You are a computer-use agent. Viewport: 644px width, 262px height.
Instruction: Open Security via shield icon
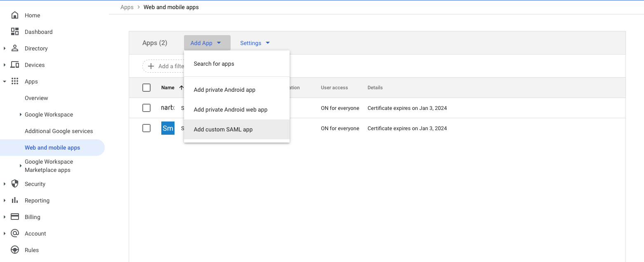coord(14,184)
